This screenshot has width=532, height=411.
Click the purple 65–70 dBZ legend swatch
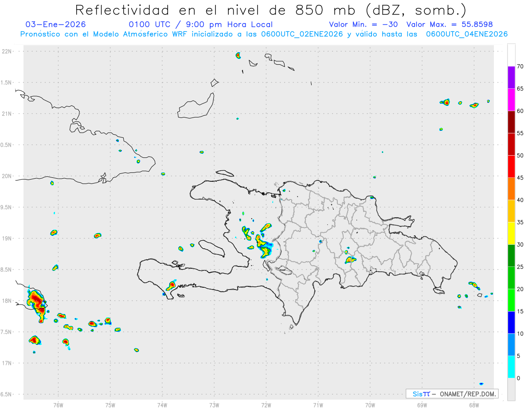(x=511, y=78)
